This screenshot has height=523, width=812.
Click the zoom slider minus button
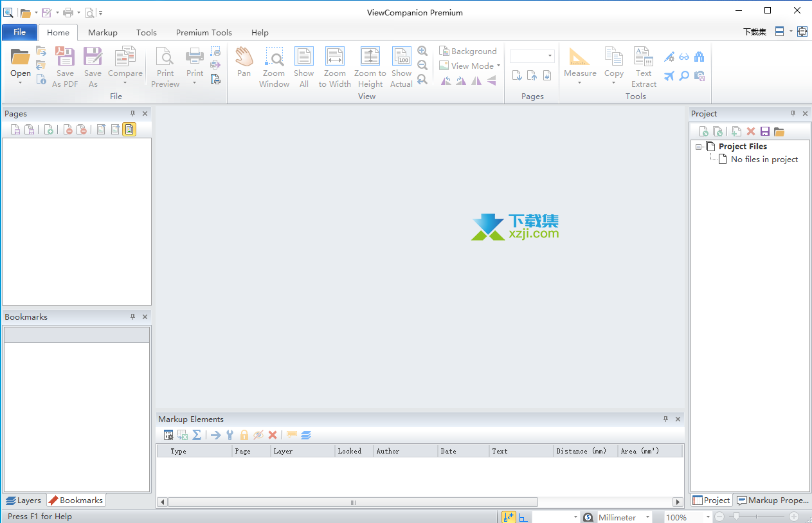coord(719,517)
